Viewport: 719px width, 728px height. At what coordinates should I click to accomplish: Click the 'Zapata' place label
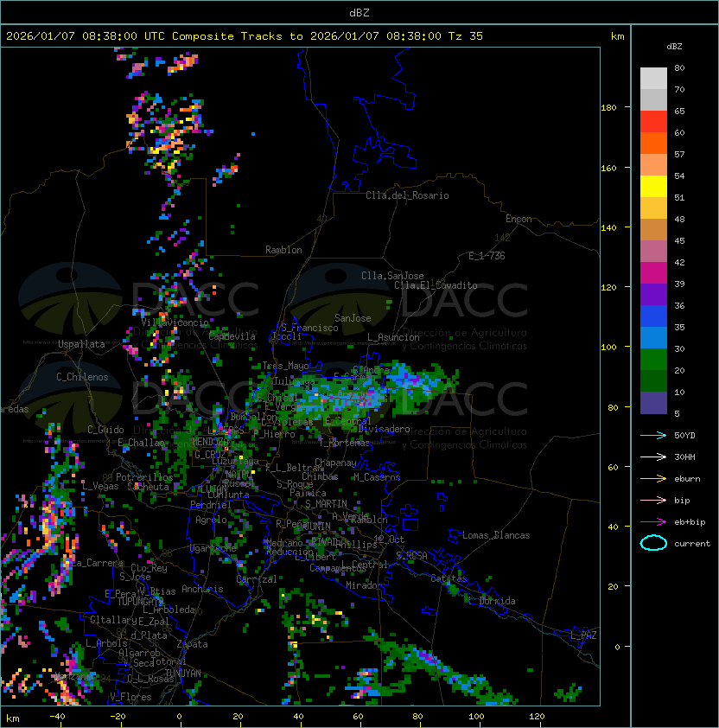pyautogui.click(x=192, y=644)
